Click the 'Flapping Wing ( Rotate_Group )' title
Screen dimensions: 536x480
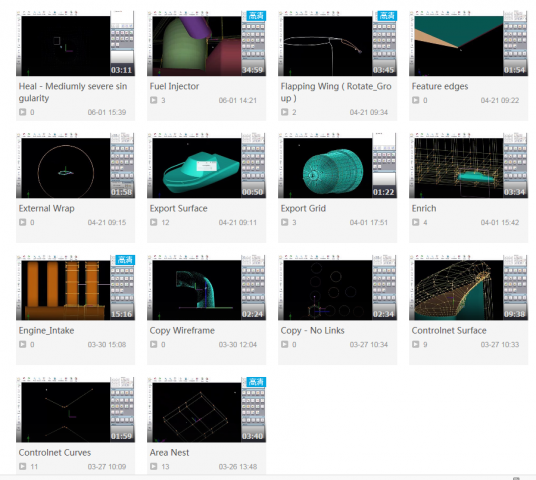336,92
